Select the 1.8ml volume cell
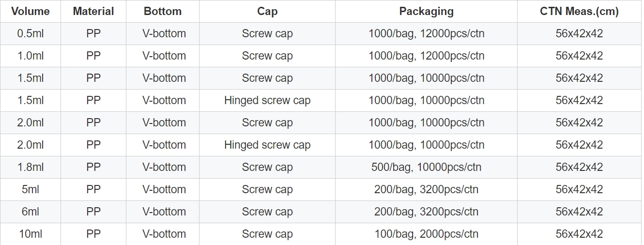The width and height of the screenshot is (644, 245). tap(31, 168)
